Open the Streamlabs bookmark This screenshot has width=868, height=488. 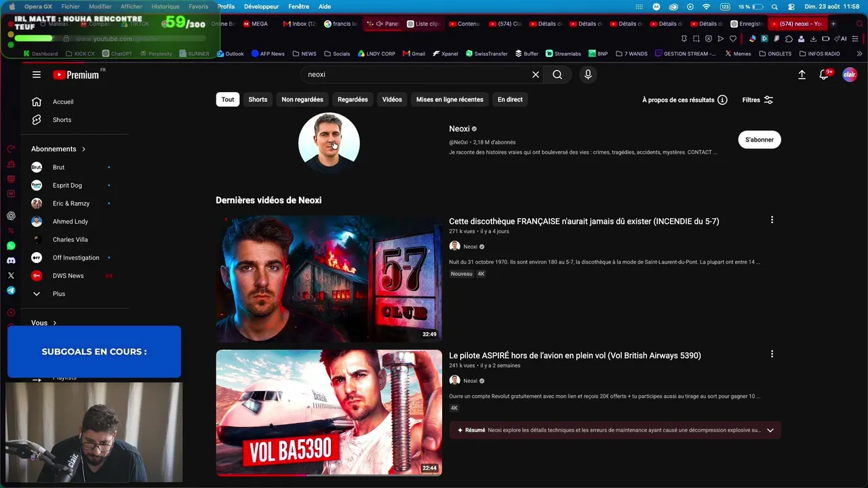[564, 54]
